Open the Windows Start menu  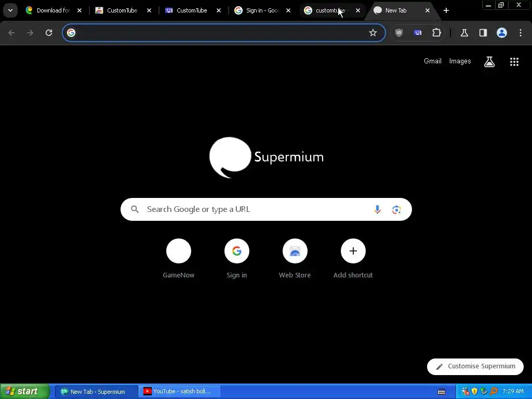point(25,391)
